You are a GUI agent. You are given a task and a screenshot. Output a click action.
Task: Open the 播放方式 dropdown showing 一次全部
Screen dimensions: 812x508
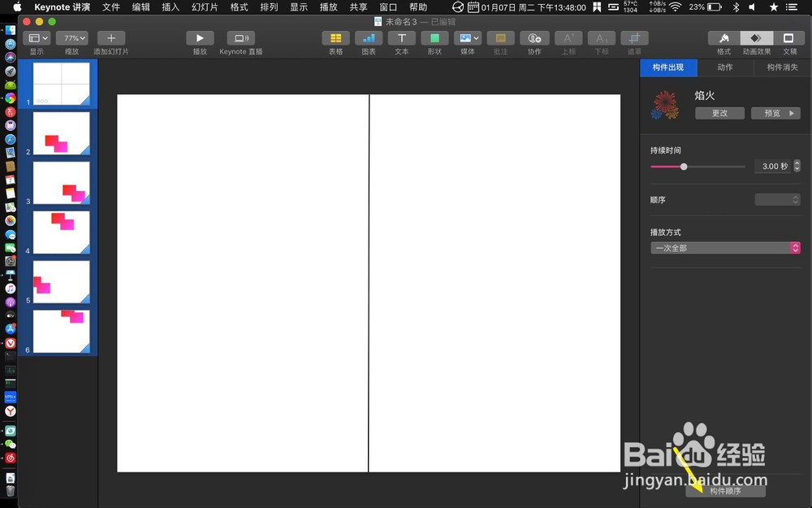pyautogui.click(x=725, y=248)
